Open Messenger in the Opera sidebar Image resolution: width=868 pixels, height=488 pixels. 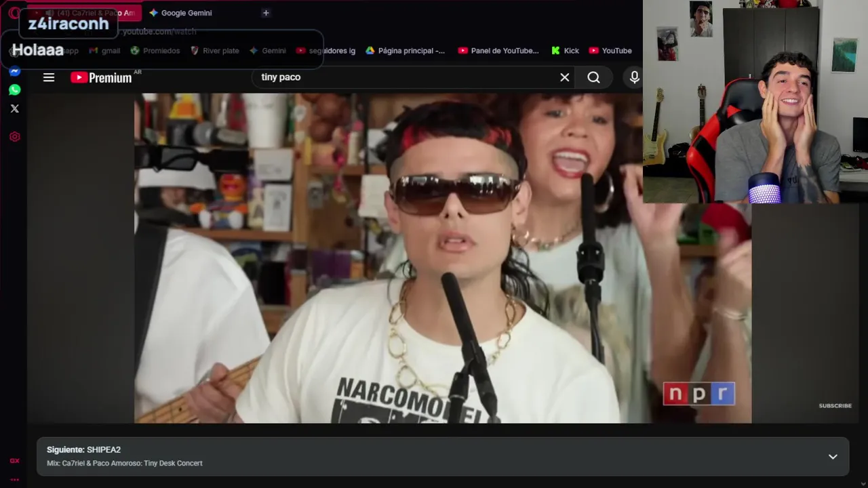point(14,71)
